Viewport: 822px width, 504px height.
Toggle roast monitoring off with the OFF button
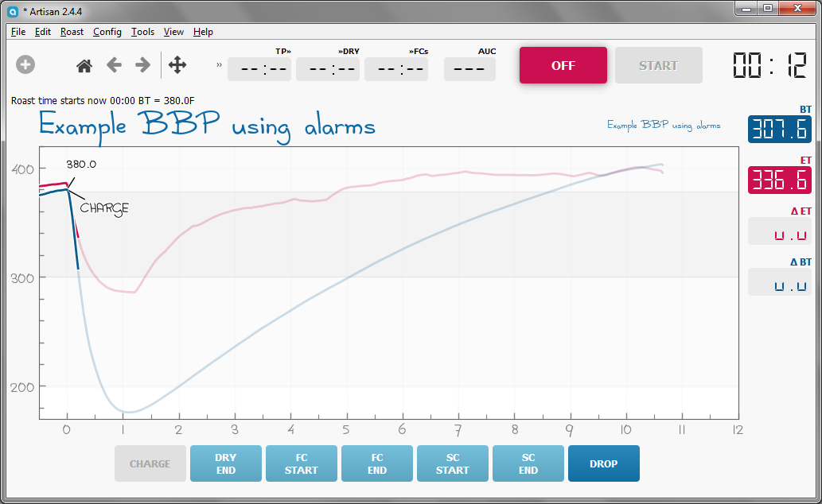pyautogui.click(x=563, y=65)
